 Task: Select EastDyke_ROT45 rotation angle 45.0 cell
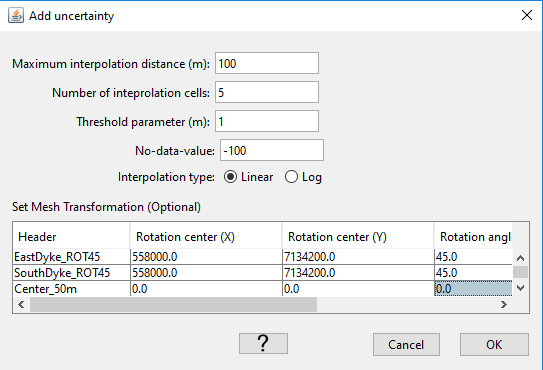click(x=473, y=257)
